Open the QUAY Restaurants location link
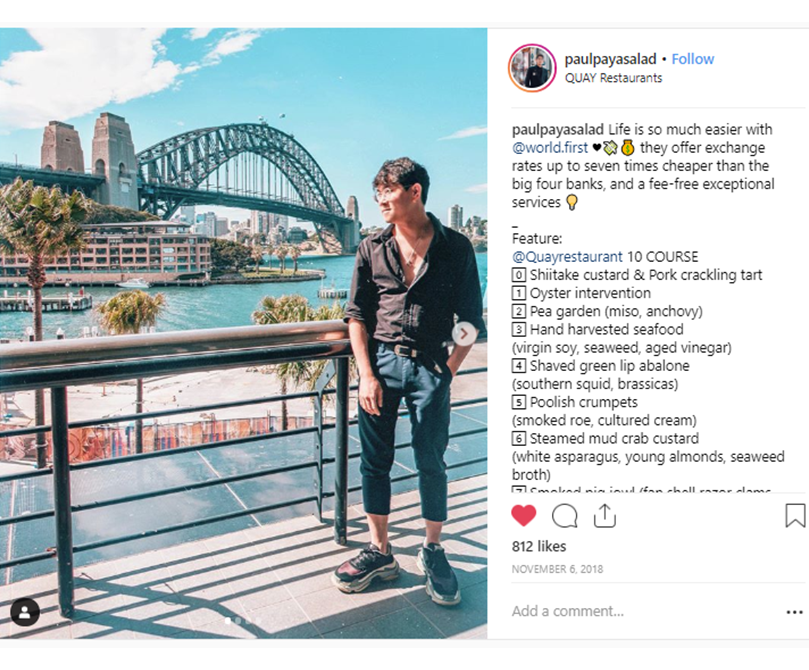Screen dimensions: 809x670 pos(613,78)
